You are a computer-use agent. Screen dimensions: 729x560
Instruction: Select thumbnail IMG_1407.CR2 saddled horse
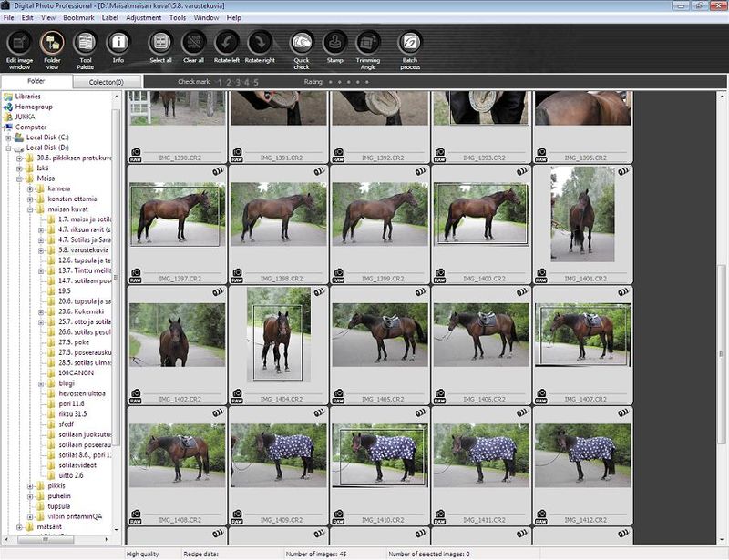582,334
